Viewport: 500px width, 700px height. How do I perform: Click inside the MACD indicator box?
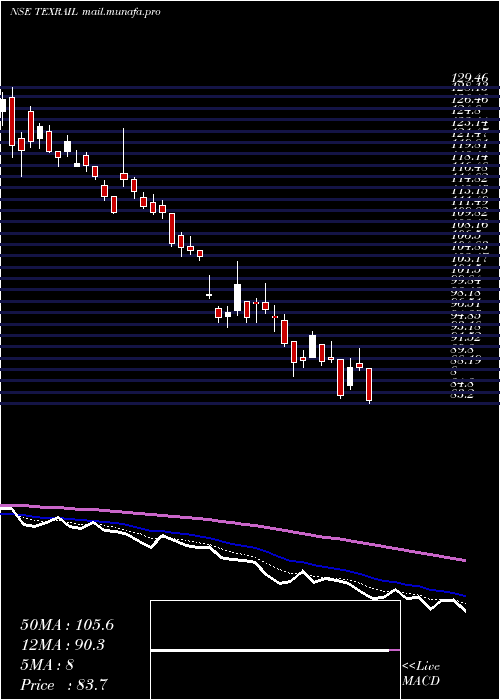point(275,650)
